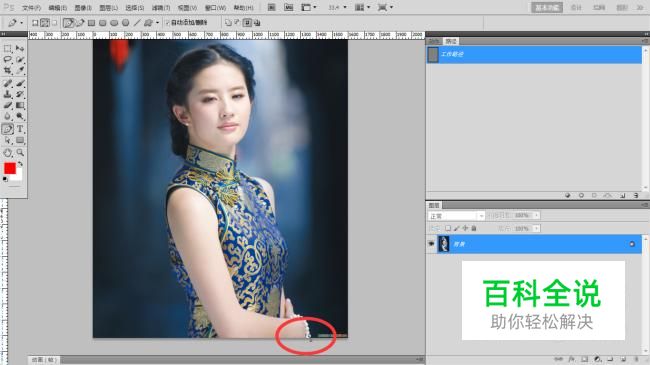This screenshot has width=650, height=365.
Task: Select the Rectangle shape tool in toolbox
Action: coord(20,141)
